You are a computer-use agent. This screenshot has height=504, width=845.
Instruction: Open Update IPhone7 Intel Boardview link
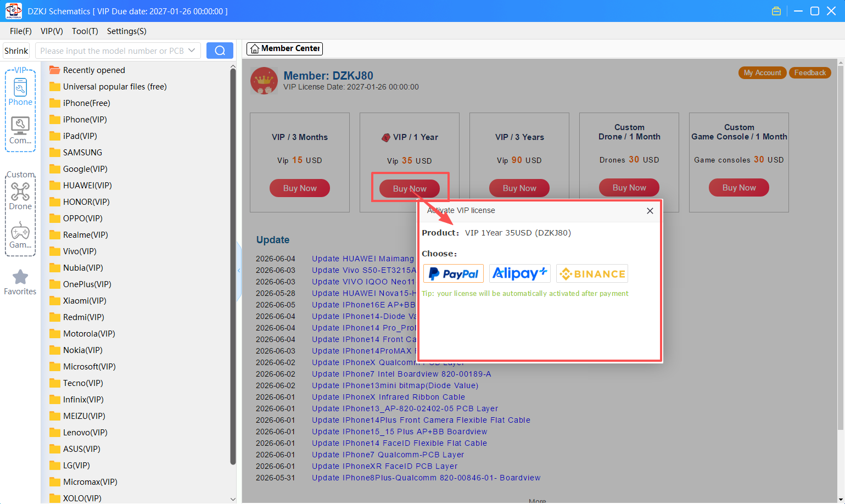point(401,374)
